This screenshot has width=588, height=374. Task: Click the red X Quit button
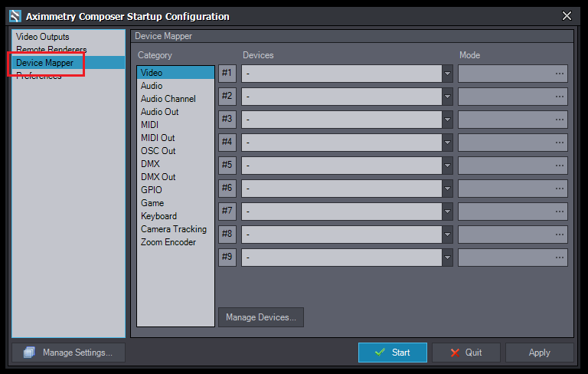[x=465, y=353]
